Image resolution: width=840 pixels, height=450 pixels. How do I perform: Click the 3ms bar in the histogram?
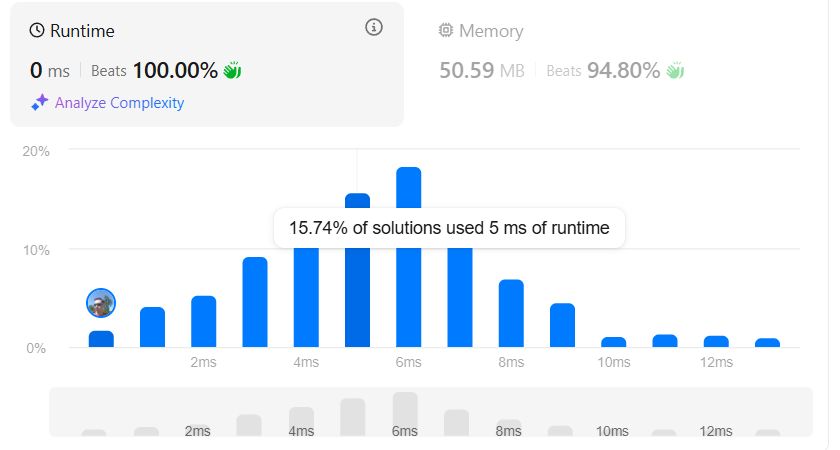pyautogui.click(x=255, y=302)
